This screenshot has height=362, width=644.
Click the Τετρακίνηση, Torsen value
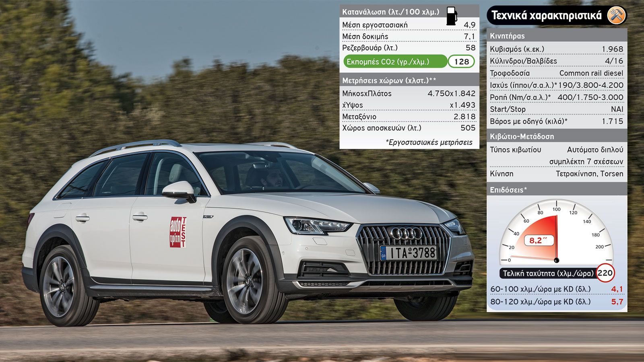click(x=589, y=174)
